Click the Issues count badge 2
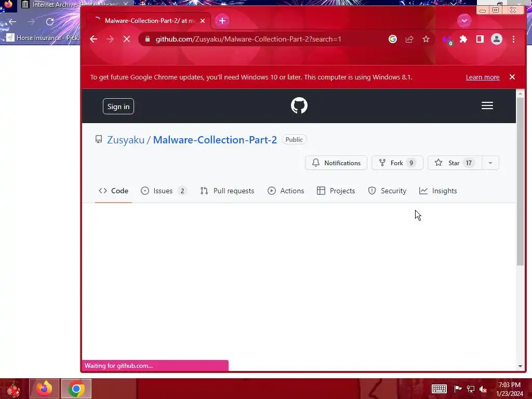Viewport: 532px width, 399px height. tap(182, 191)
